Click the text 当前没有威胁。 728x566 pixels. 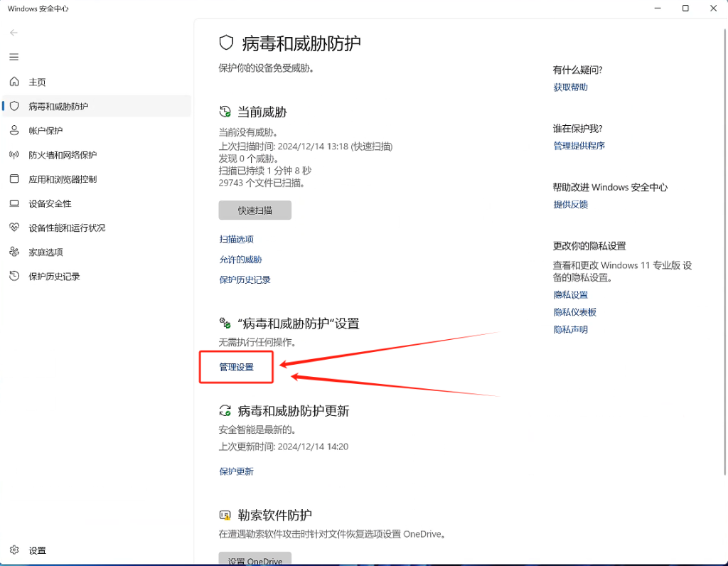[x=248, y=133]
